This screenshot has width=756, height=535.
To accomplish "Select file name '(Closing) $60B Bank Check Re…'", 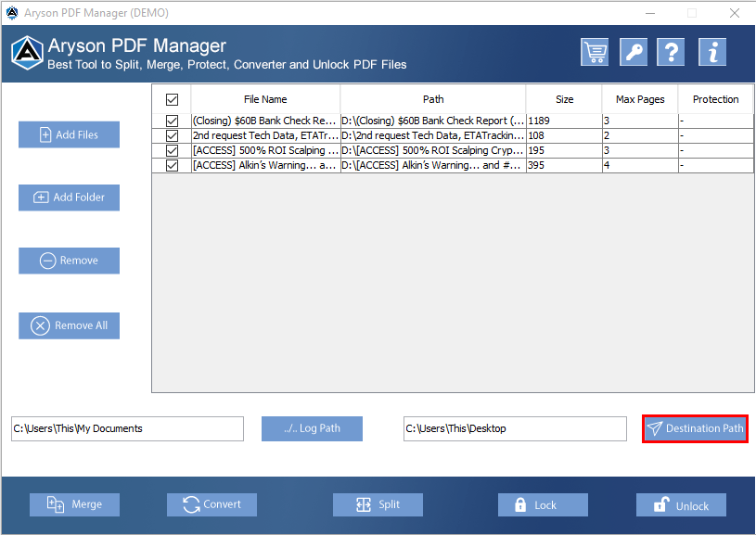I will (x=264, y=121).
